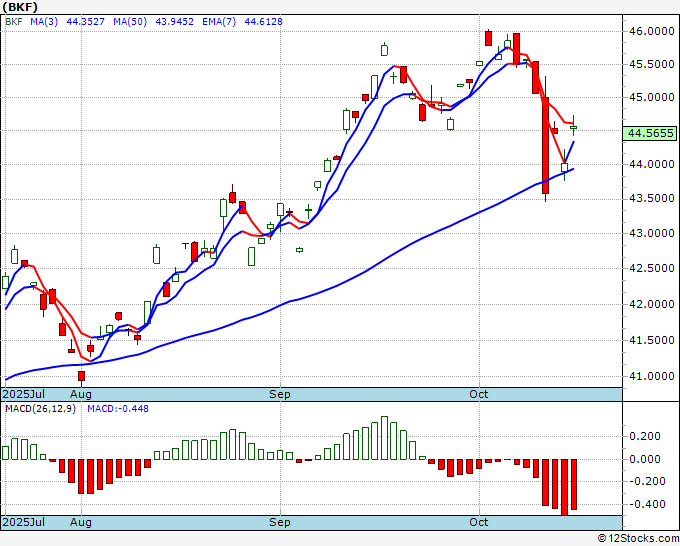Image resolution: width=680 pixels, height=546 pixels.
Task: Click the 41.0000 price axis label
Action: coord(652,376)
